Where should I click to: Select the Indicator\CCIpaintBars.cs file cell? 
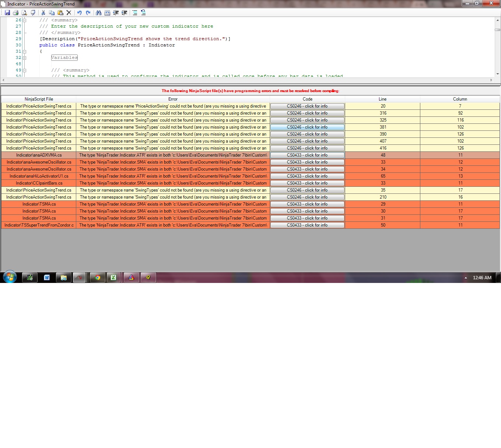pyautogui.click(x=39, y=183)
